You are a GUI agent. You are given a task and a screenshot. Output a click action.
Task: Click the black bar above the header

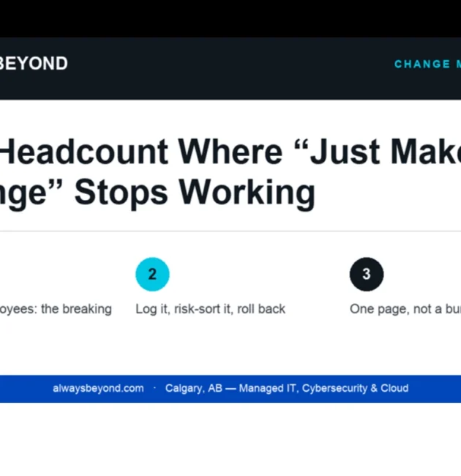pyautogui.click(x=230, y=18)
